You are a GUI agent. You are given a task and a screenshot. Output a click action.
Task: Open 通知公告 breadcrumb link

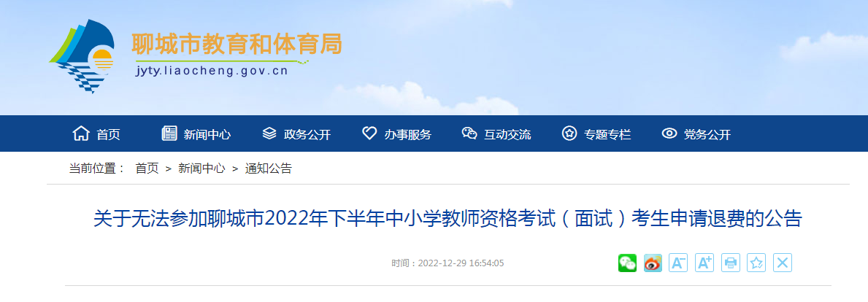click(x=269, y=169)
